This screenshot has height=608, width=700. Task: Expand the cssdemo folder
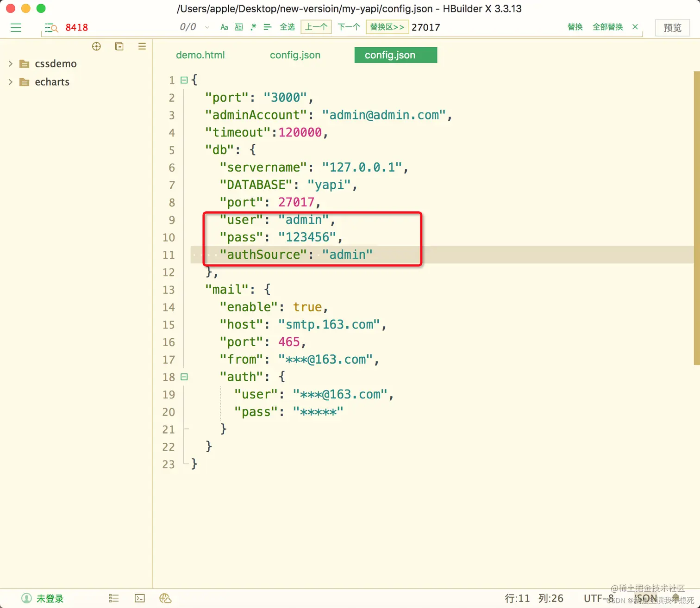tap(10, 64)
